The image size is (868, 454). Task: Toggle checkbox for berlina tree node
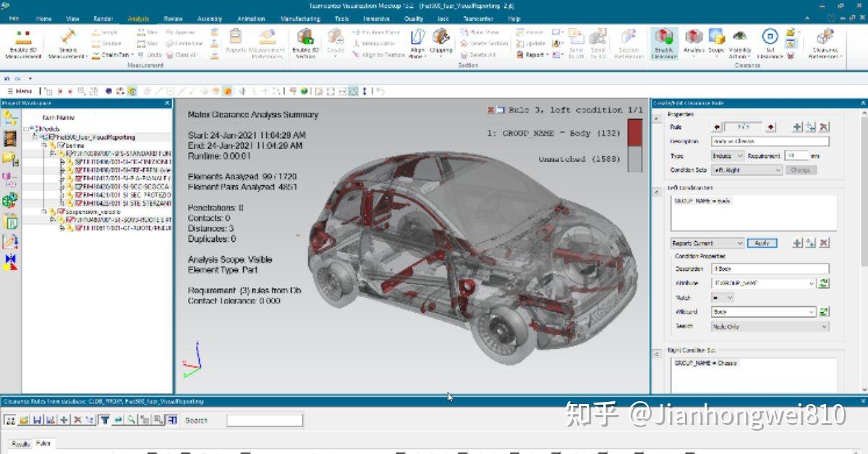coord(61,145)
